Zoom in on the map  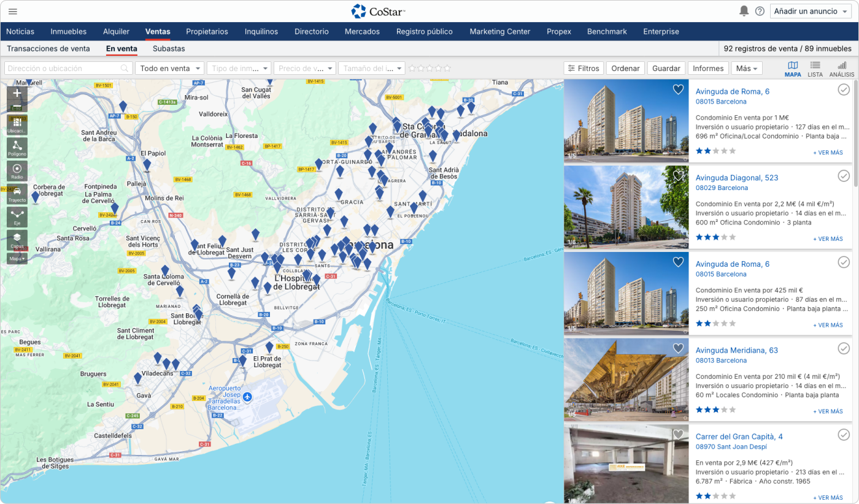coord(17,93)
